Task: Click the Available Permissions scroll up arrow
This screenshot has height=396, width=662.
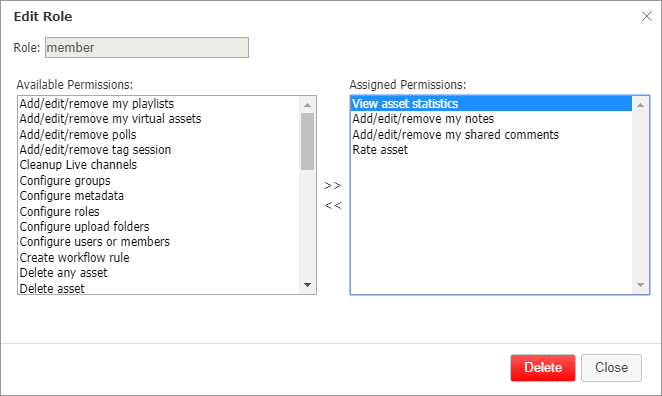Action: [307, 105]
